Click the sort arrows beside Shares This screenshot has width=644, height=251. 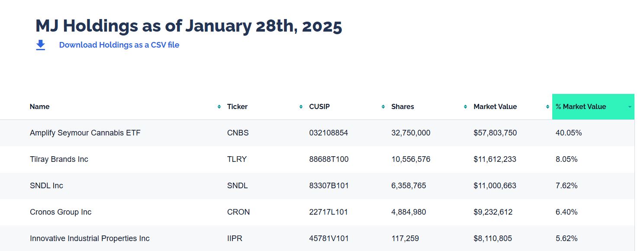click(x=465, y=107)
